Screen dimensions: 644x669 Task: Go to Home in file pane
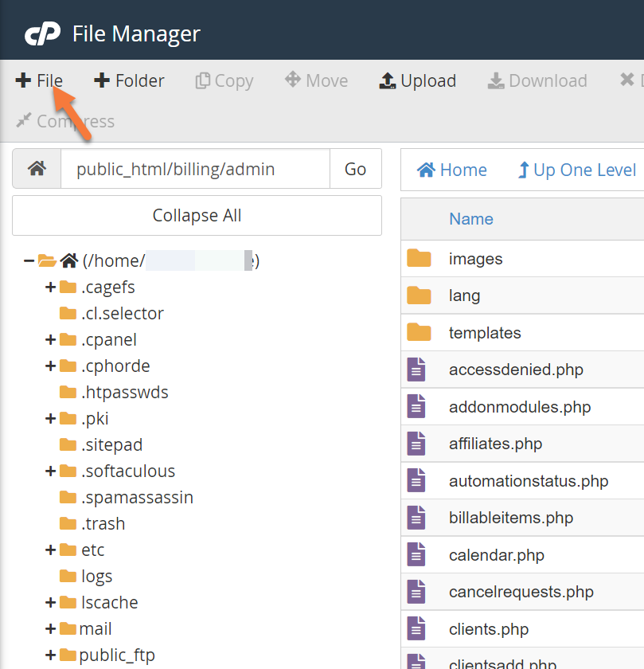point(452,170)
